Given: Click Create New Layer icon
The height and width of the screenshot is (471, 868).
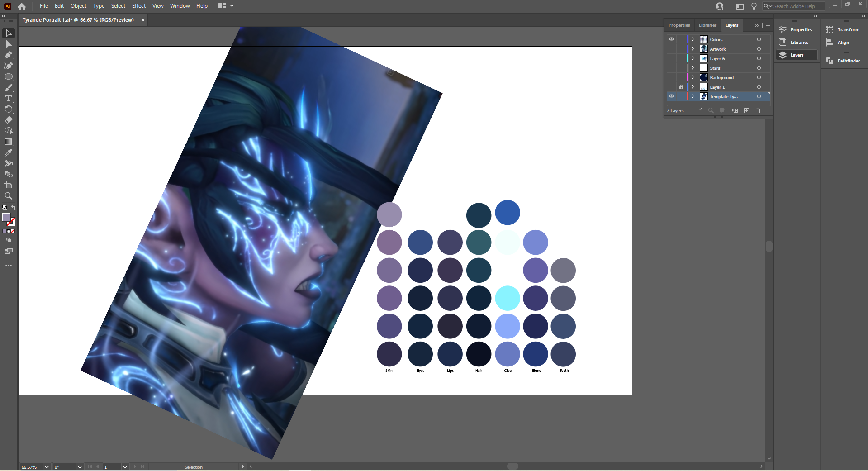Looking at the screenshot, I should 746,110.
